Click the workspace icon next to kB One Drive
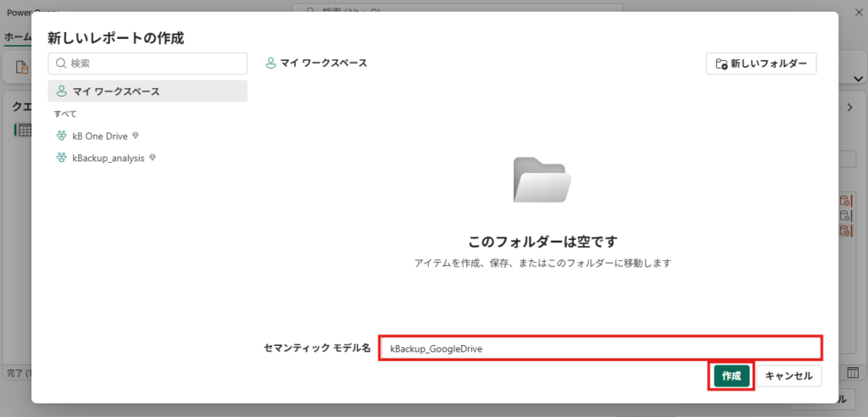868x417 pixels. 62,136
